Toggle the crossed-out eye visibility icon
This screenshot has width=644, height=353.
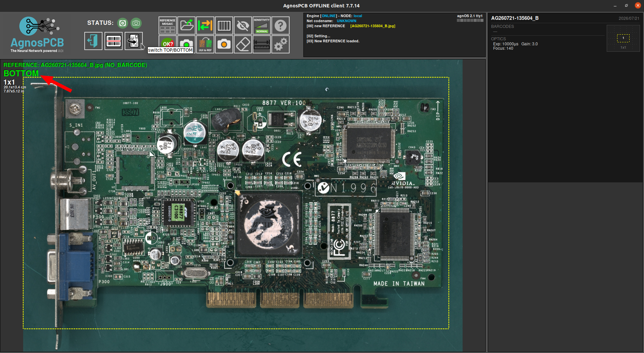pos(243,26)
